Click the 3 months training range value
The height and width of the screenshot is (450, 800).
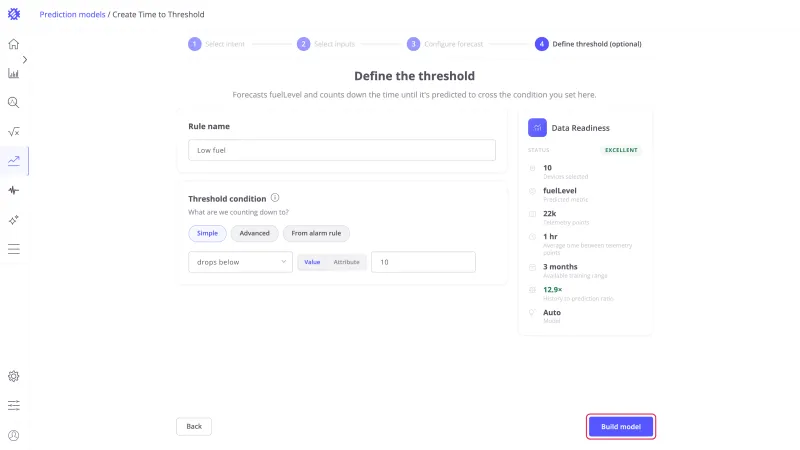[x=560, y=266]
